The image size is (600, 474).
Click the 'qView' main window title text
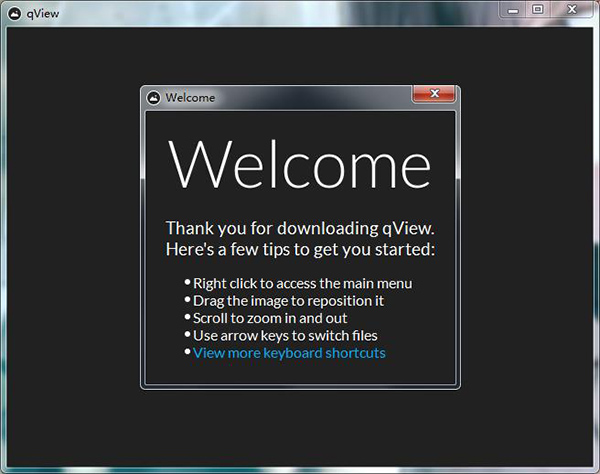[43, 14]
